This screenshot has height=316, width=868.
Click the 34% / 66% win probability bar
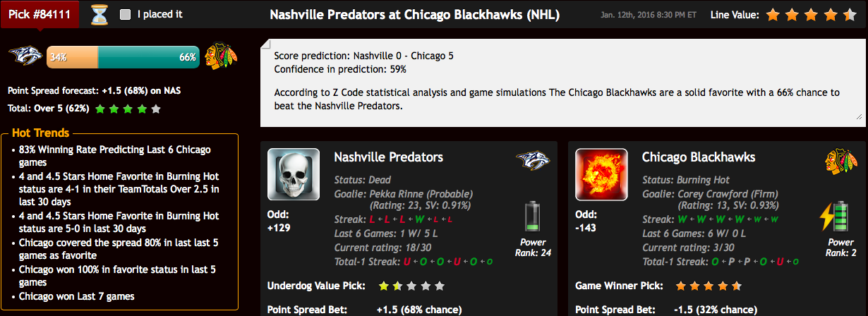(x=123, y=57)
